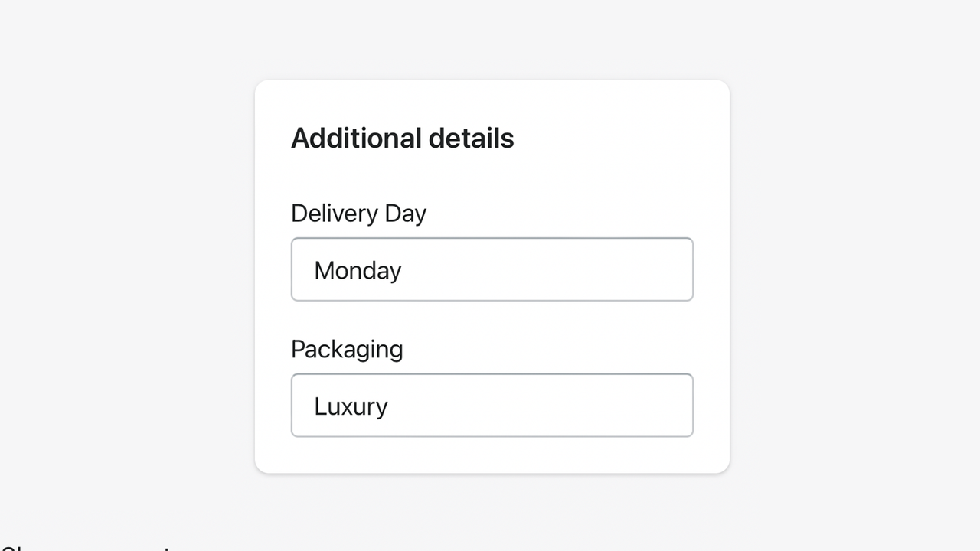Screen dimensions: 980x551
Task: Click the gray page background
Action: [115, 275]
